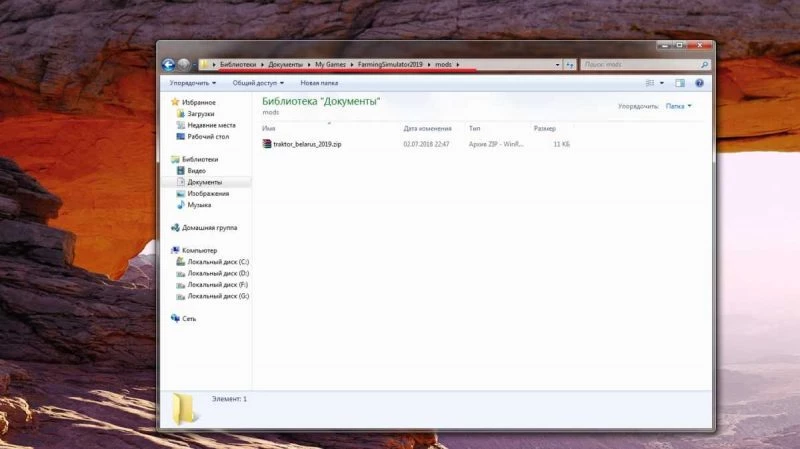Open the Папка arrange-by dropdown
Viewport: 800px width, 449px height.
tap(678, 105)
